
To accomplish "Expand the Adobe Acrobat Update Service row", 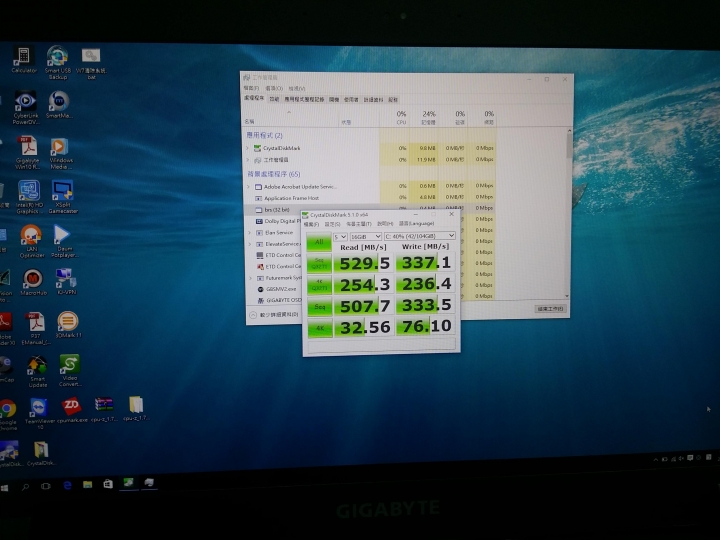I will 249,186.
